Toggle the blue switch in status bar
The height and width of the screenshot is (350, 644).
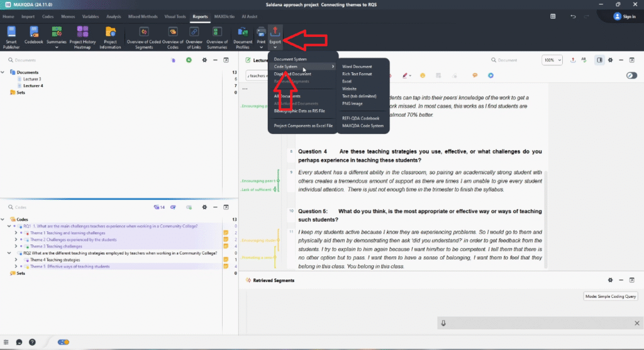(63, 342)
